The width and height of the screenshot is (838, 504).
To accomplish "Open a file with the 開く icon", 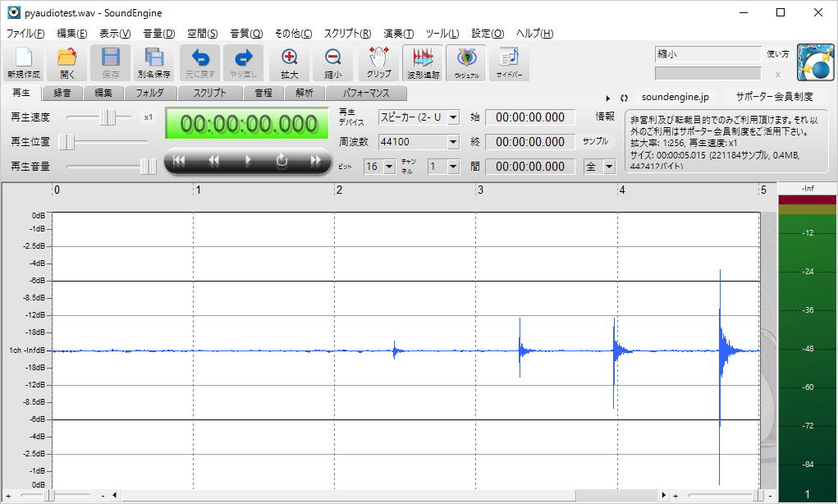I will click(x=67, y=62).
